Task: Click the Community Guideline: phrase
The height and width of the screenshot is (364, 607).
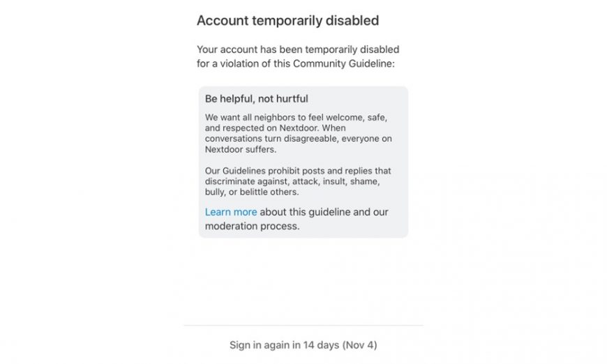Action: [344, 63]
